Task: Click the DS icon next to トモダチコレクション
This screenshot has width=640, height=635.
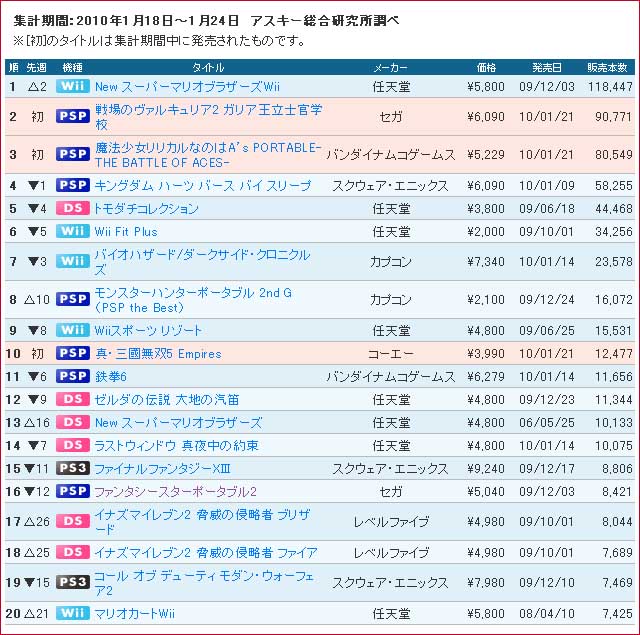Action: 73,208
